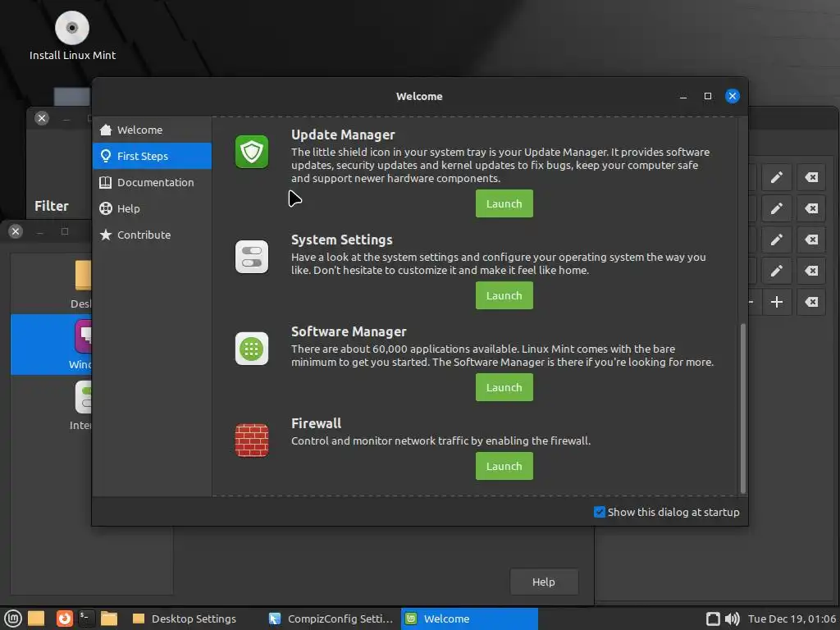
Task: Click the System Settings toggle-switch icon
Action: [251, 257]
